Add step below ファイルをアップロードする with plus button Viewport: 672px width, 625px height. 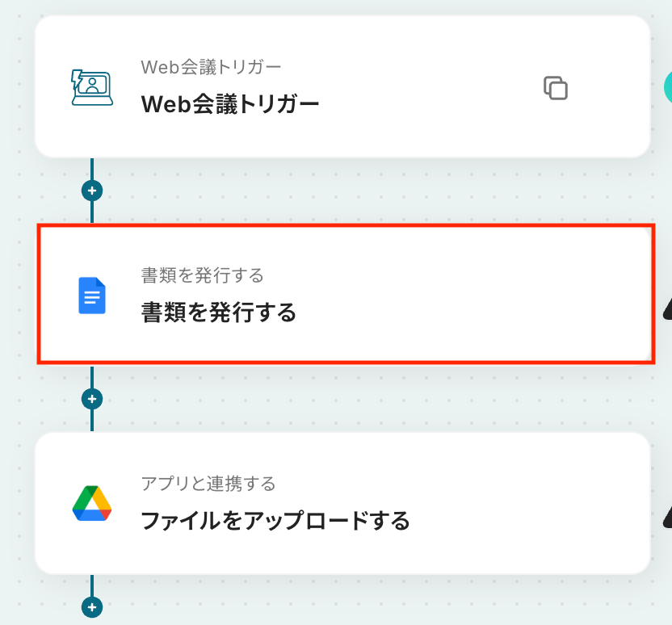click(92, 607)
